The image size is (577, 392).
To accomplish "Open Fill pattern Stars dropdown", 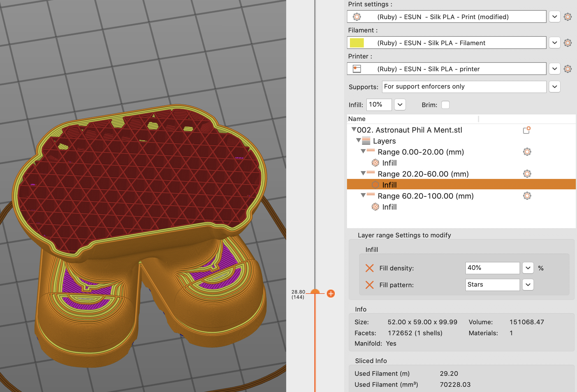I will (528, 285).
